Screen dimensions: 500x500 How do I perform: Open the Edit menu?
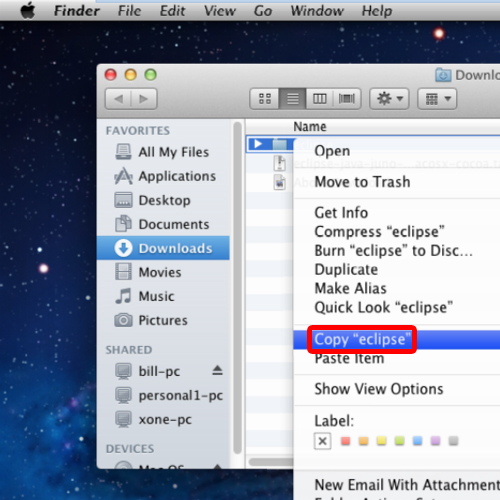point(172,11)
